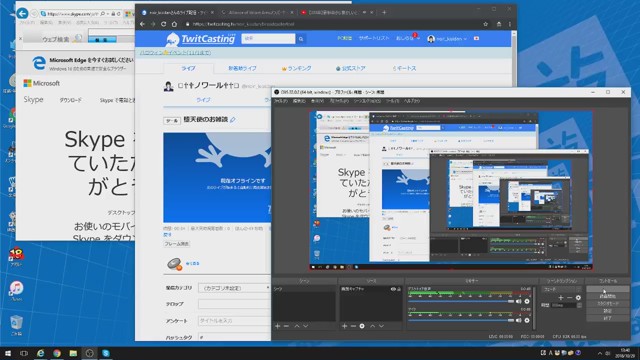Select the Japan flag language icon on TwitCasting
This screenshot has height=360, width=640.
point(476,38)
